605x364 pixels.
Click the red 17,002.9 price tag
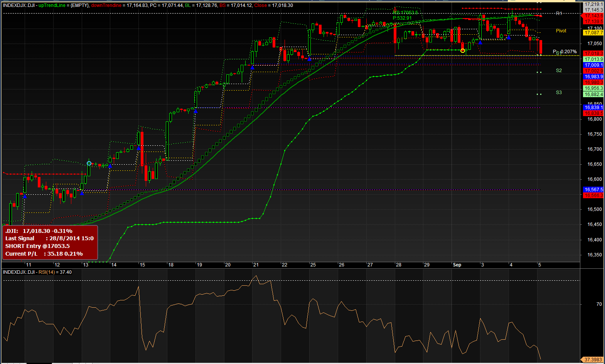pyautogui.click(x=593, y=71)
